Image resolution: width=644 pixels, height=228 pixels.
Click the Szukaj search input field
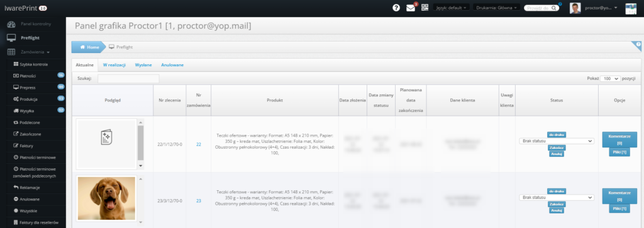(128, 79)
